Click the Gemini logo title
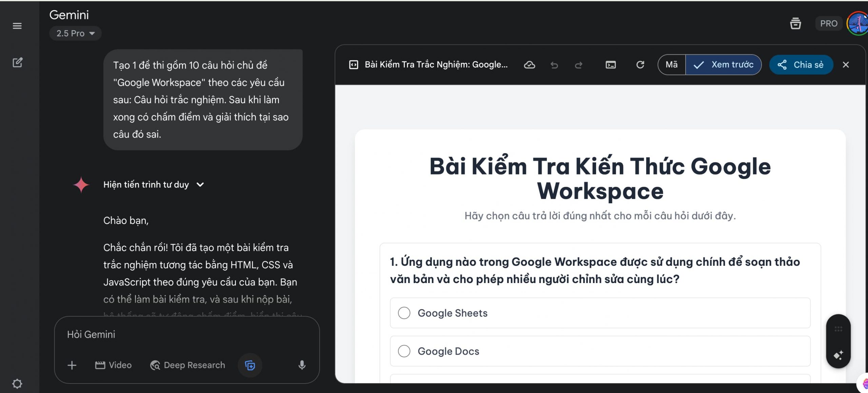Image resolution: width=868 pixels, height=393 pixels. [x=69, y=15]
